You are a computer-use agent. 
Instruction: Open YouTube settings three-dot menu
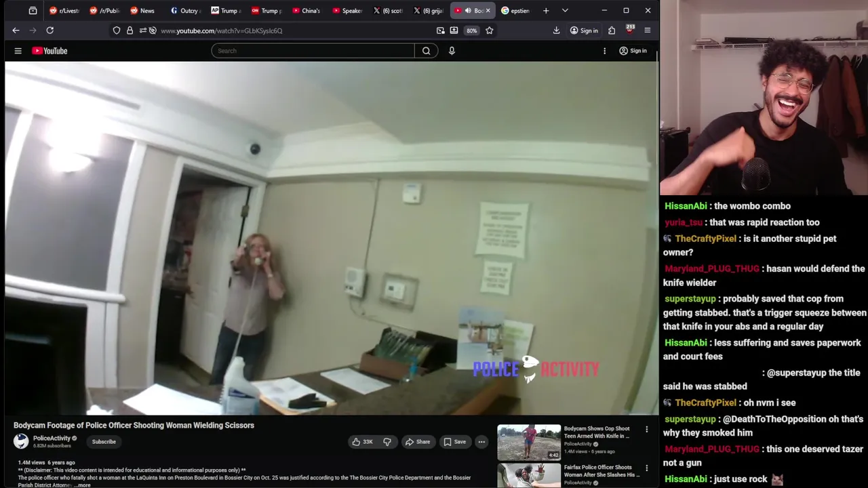pos(604,51)
